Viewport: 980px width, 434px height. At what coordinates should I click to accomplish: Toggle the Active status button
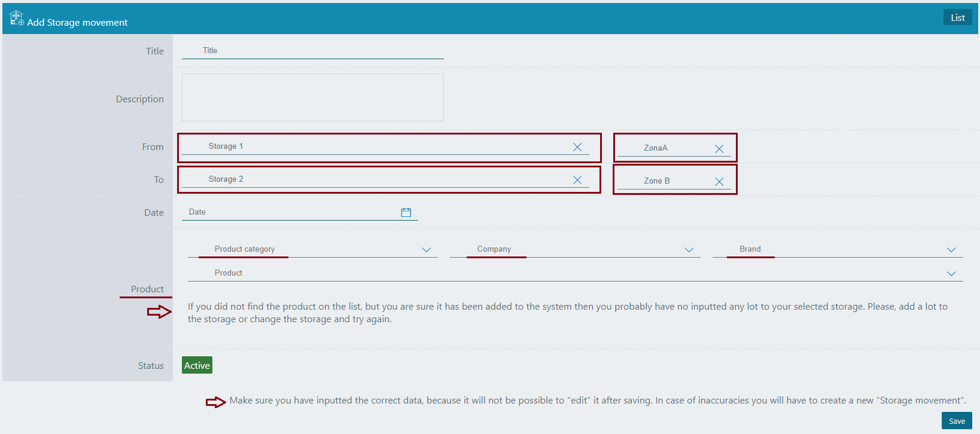pyautogui.click(x=197, y=365)
